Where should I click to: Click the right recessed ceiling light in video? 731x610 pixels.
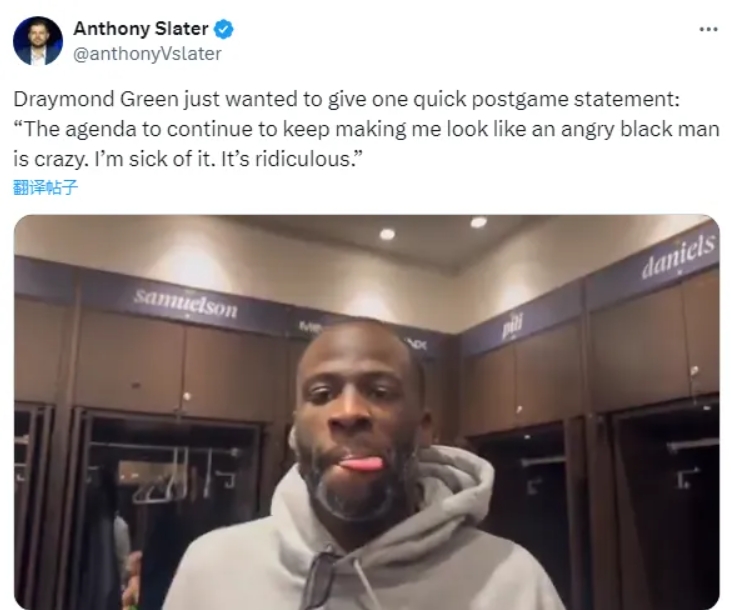[478, 222]
